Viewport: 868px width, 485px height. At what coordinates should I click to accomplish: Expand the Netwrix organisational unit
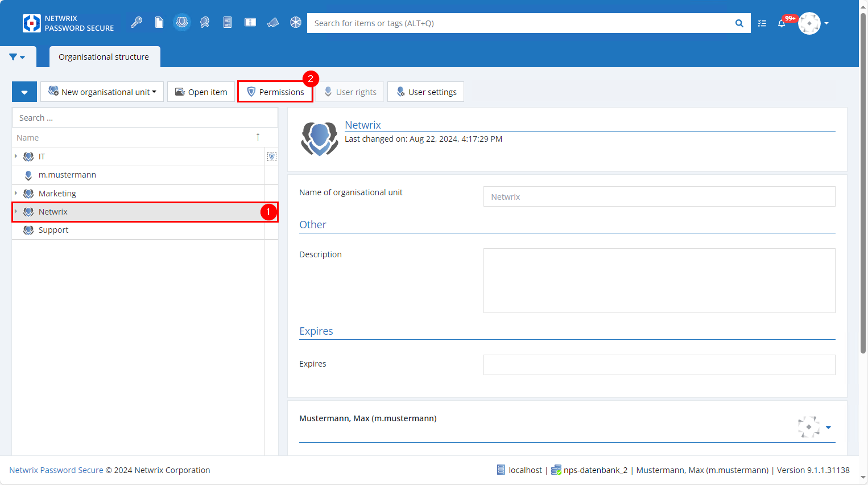(16, 211)
